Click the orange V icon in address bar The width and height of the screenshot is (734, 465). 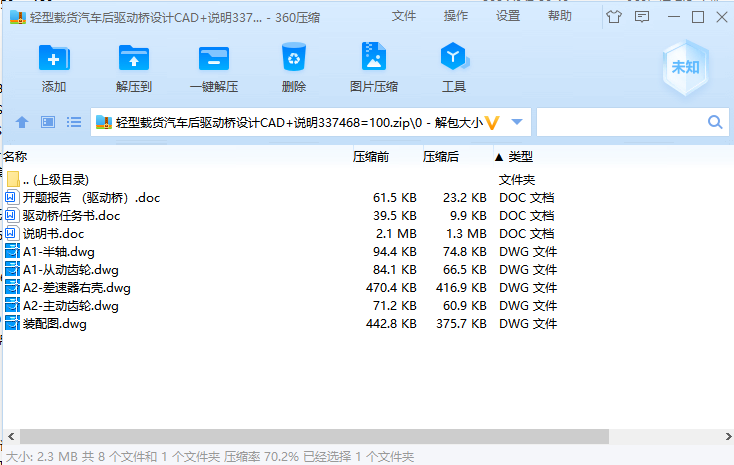pos(492,123)
